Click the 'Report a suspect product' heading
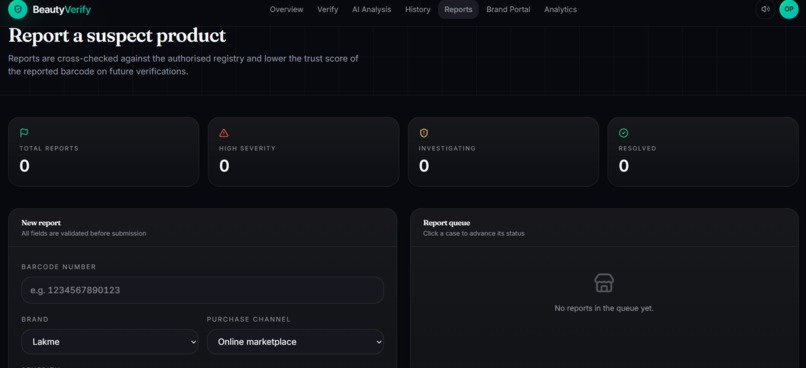Viewport: 806px width, 368px height. pyautogui.click(x=117, y=36)
